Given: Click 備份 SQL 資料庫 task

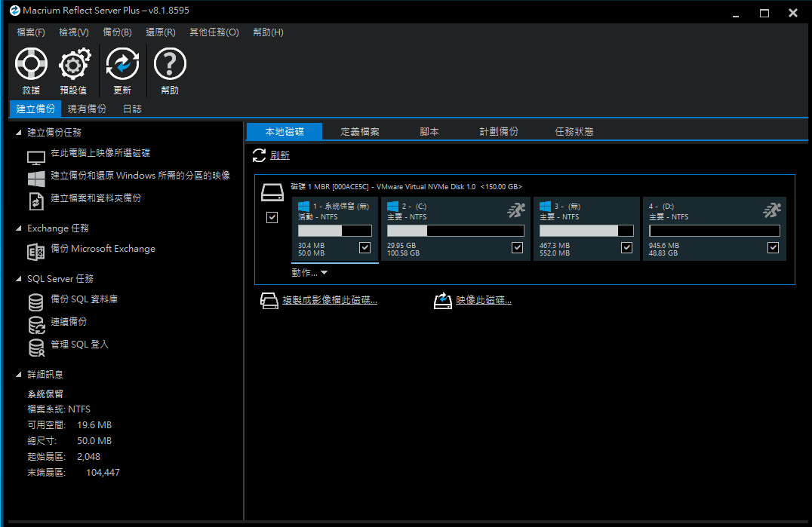Looking at the screenshot, I should (84, 299).
